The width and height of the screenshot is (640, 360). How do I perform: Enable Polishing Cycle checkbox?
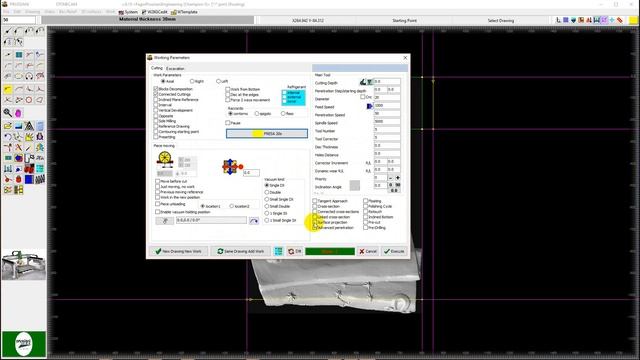point(365,206)
